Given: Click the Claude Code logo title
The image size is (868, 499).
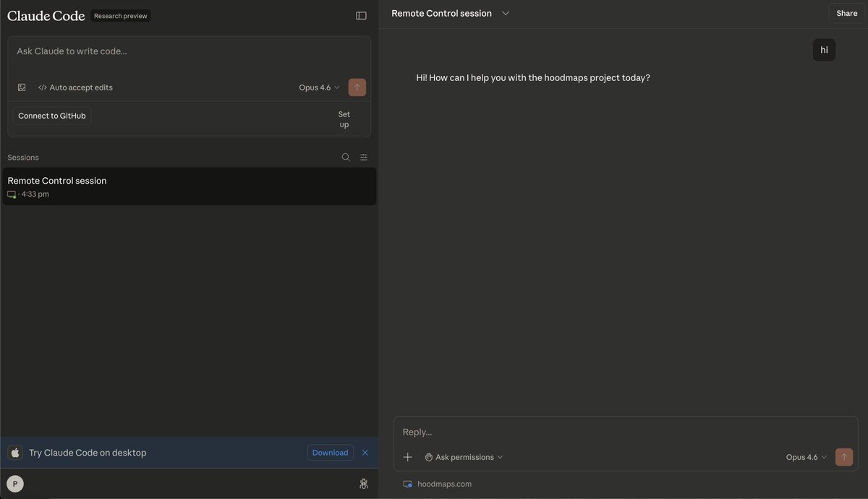Looking at the screenshot, I should point(46,15).
